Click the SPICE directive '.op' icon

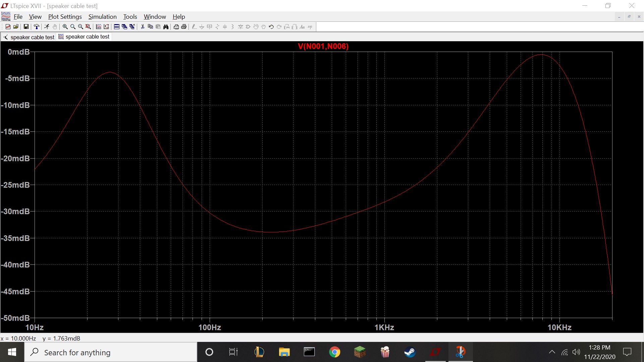[310, 27]
